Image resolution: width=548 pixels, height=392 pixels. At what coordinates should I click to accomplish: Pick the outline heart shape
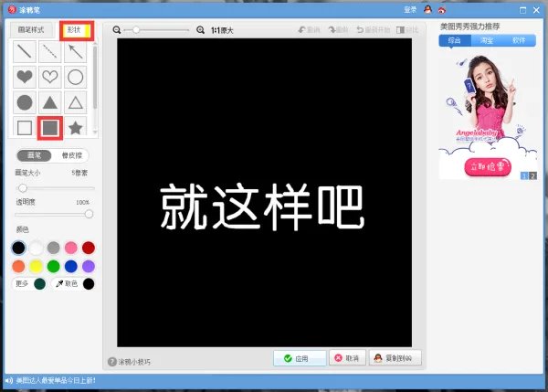coord(50,77)
